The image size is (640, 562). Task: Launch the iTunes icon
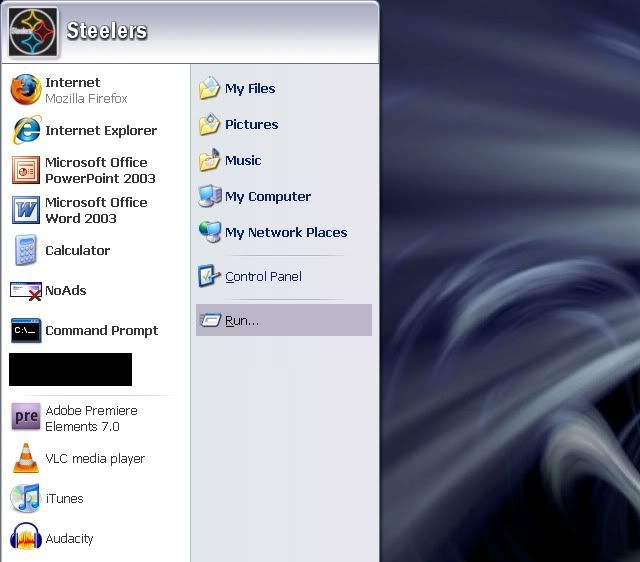(25, 498)
